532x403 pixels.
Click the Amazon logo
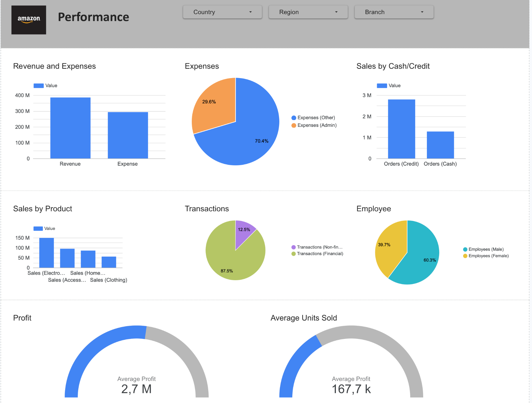tap(29, 20)
